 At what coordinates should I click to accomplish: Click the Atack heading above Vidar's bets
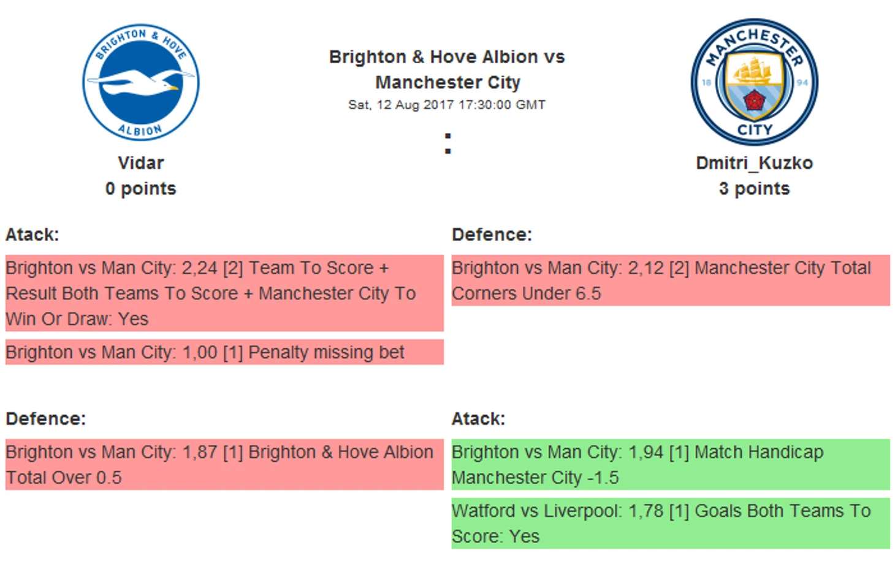[32, 235]
